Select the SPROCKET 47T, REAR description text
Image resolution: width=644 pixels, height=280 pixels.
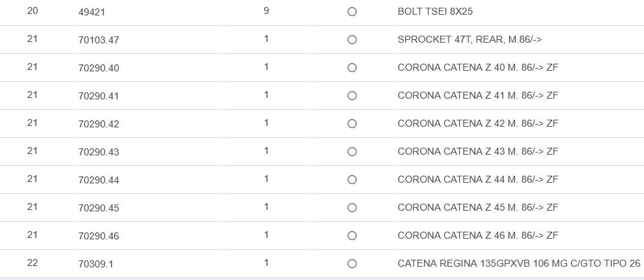coord(470,40)
